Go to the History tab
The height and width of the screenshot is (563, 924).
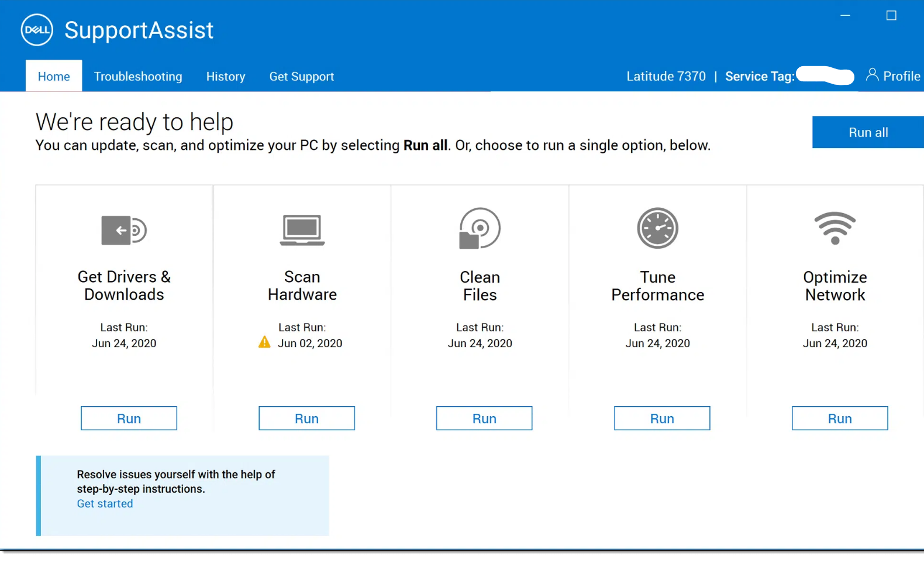226,76
